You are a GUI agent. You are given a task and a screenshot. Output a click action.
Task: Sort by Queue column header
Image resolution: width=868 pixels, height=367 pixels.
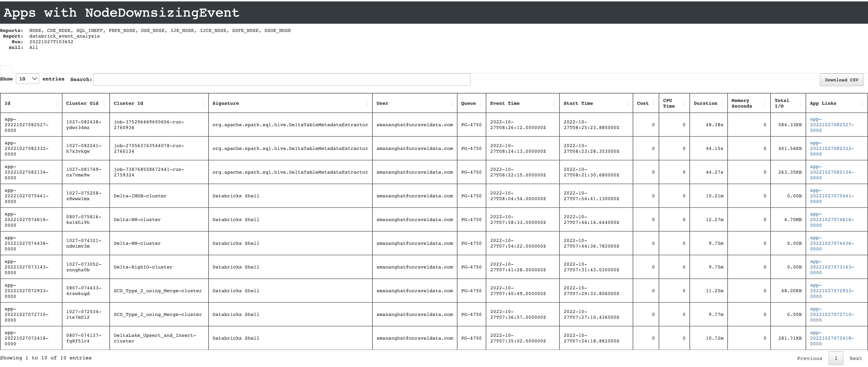pyautogui.click(x=471, y=103)
